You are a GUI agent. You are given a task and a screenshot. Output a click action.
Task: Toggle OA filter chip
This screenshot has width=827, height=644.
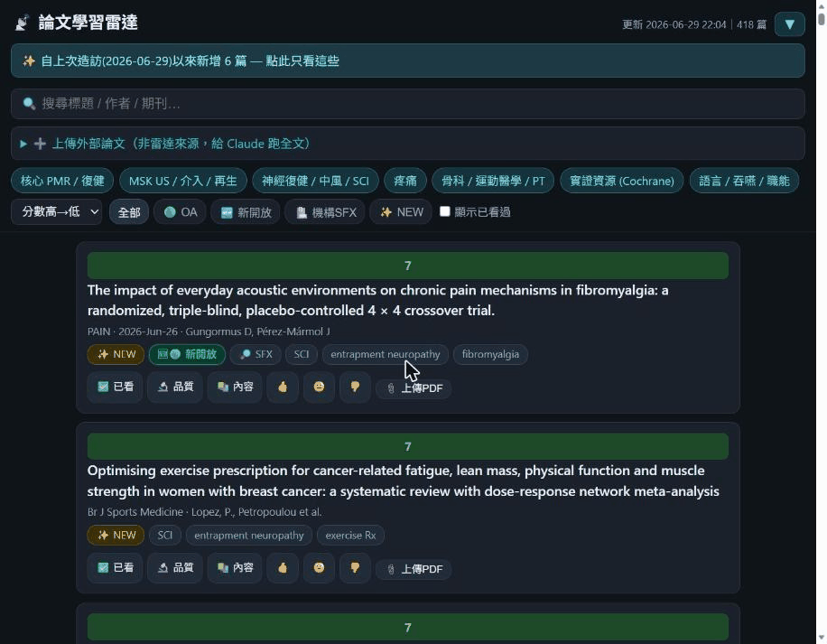(180, 212)
